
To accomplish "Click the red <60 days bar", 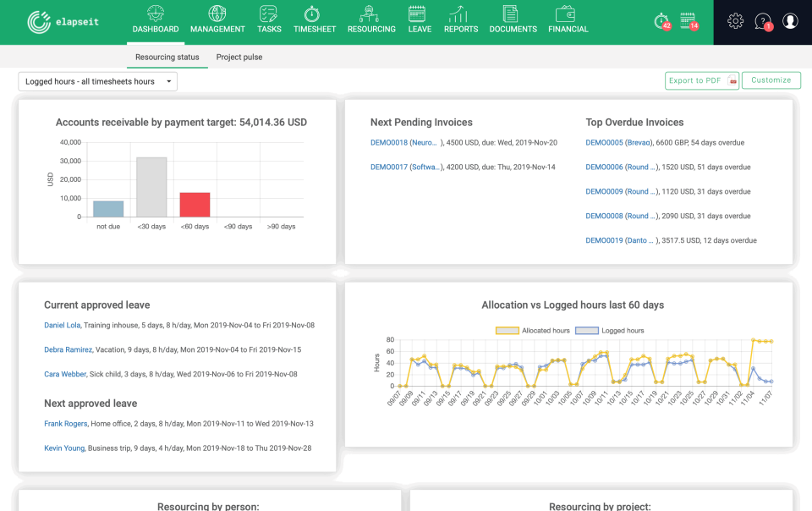I will point(195,205).
